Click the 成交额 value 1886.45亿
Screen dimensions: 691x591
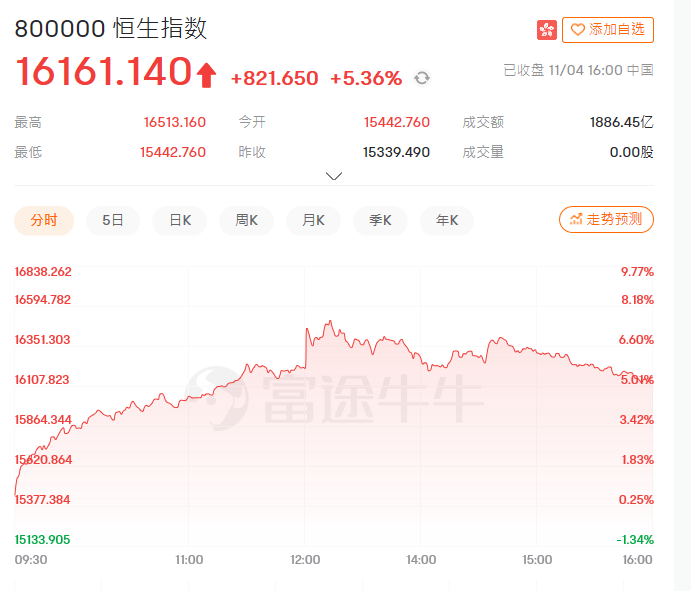click(x=621, y=122)
